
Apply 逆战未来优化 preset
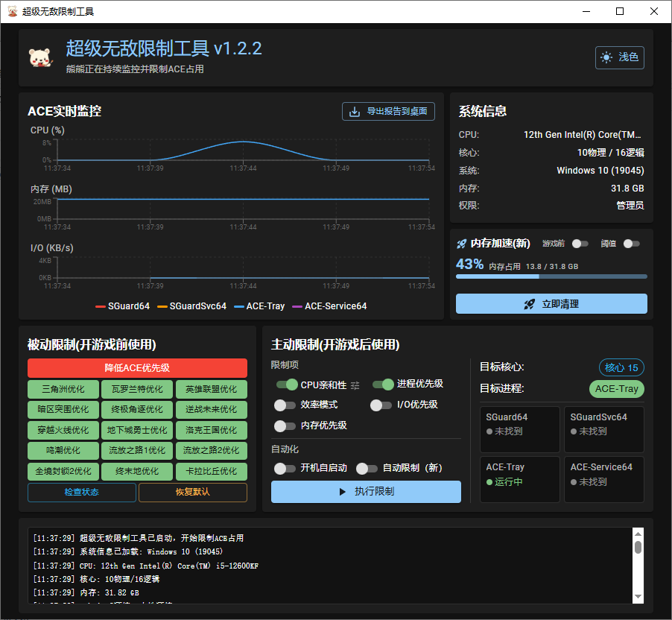(212, 410)
